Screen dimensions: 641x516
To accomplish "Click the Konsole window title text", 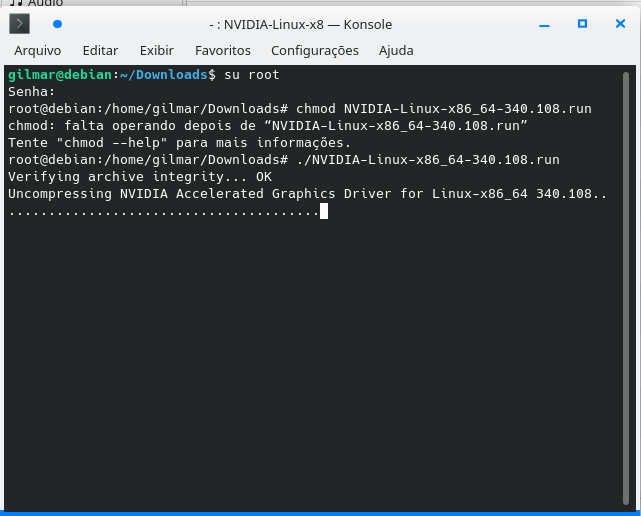I will [300, 25].
